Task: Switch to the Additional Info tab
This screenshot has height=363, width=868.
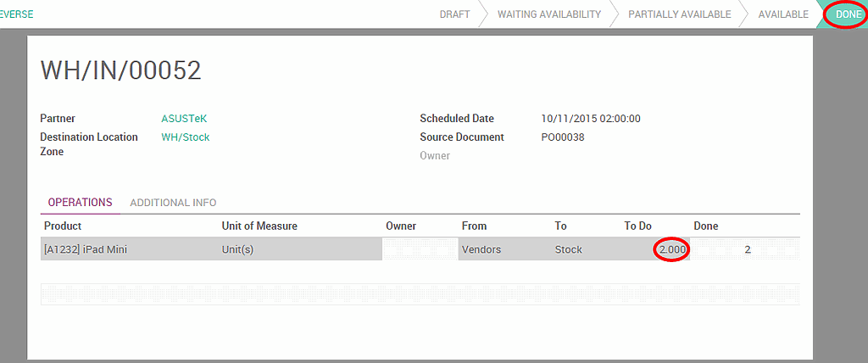Action: tap(173, 203)
